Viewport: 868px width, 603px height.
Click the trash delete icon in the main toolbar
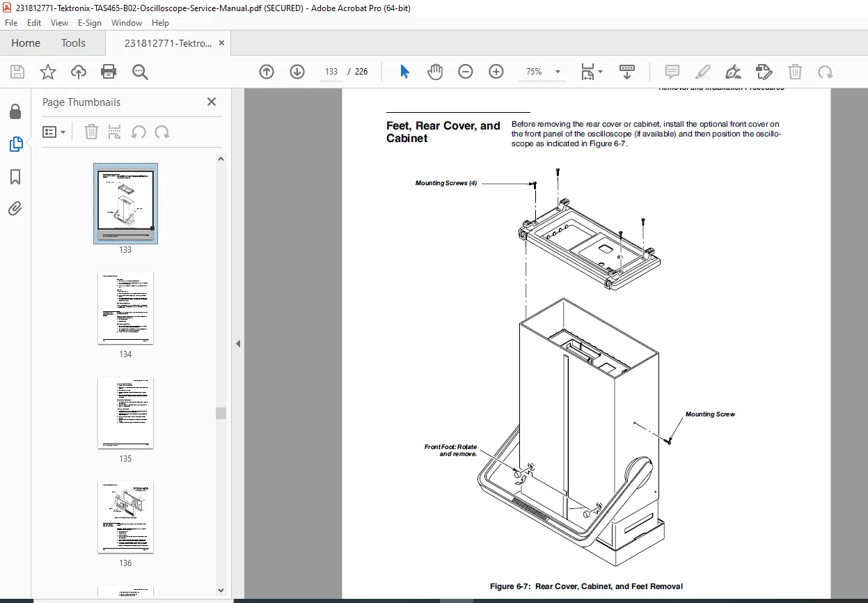pyautogui.click(x=795, y=72)
